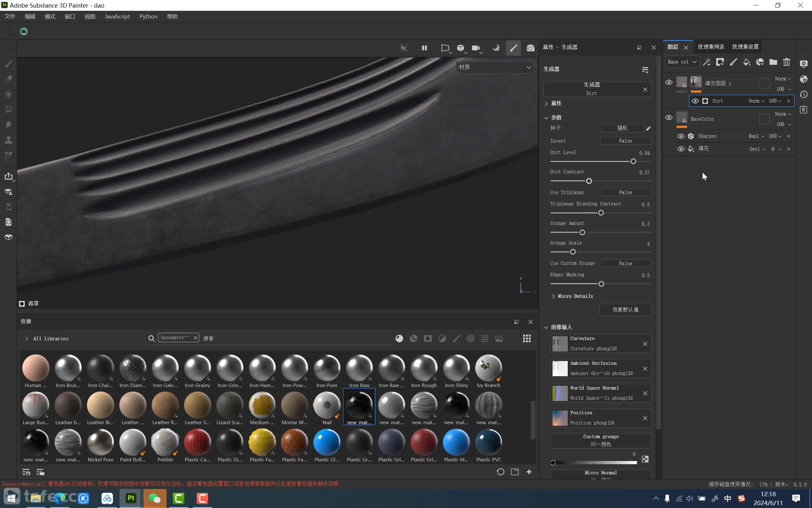Open Ovrl blend mode dropdown for 填充
The width and height of the screenshot is (812, 508).
point(758,149)
